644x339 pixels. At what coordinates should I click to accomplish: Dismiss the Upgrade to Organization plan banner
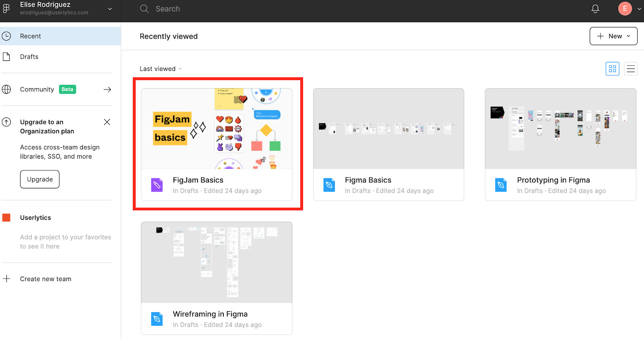pos(107,122)
